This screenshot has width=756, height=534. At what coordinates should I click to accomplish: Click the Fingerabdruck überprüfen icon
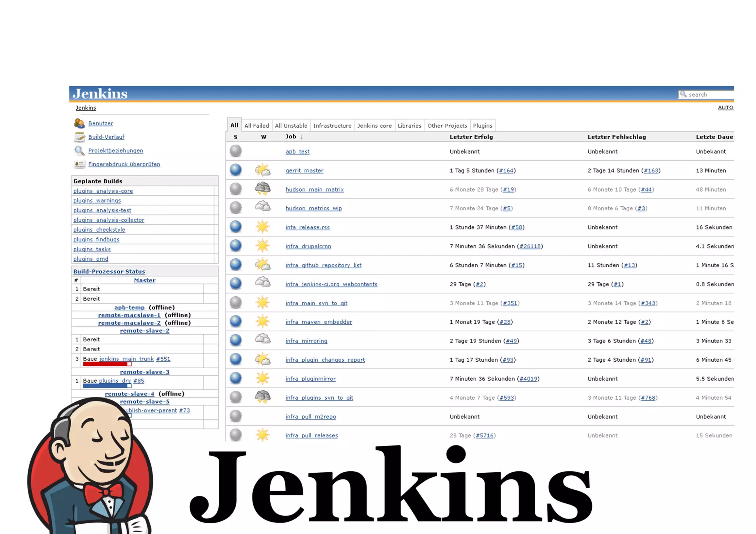coord(79,164)
